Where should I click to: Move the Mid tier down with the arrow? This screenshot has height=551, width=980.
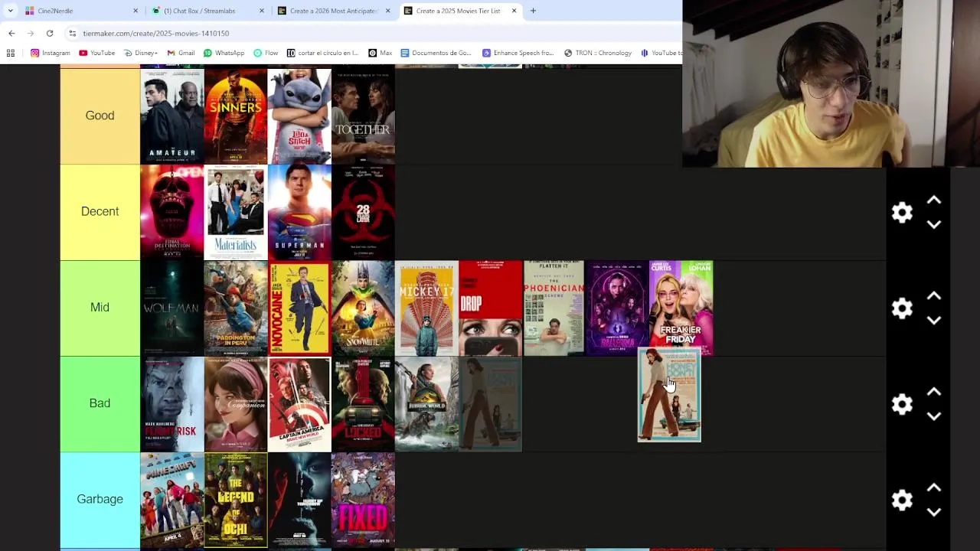934,320
